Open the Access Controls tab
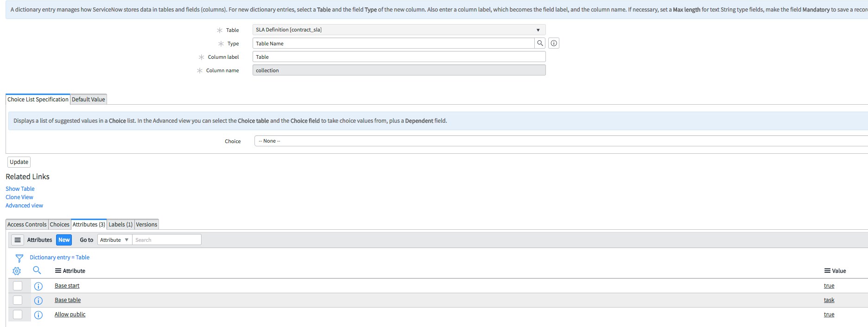The image size is (868, 327). [x=27, y=225]
